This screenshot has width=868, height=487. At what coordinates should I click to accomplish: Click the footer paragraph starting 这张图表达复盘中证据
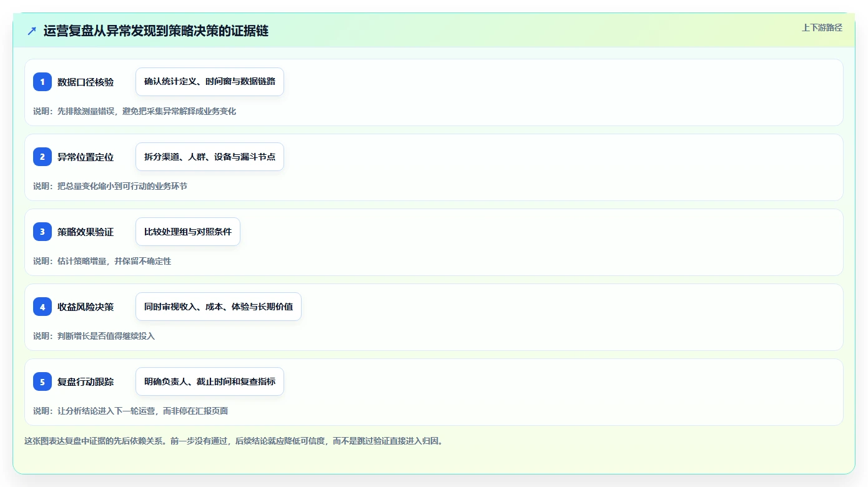pos(234,441)
